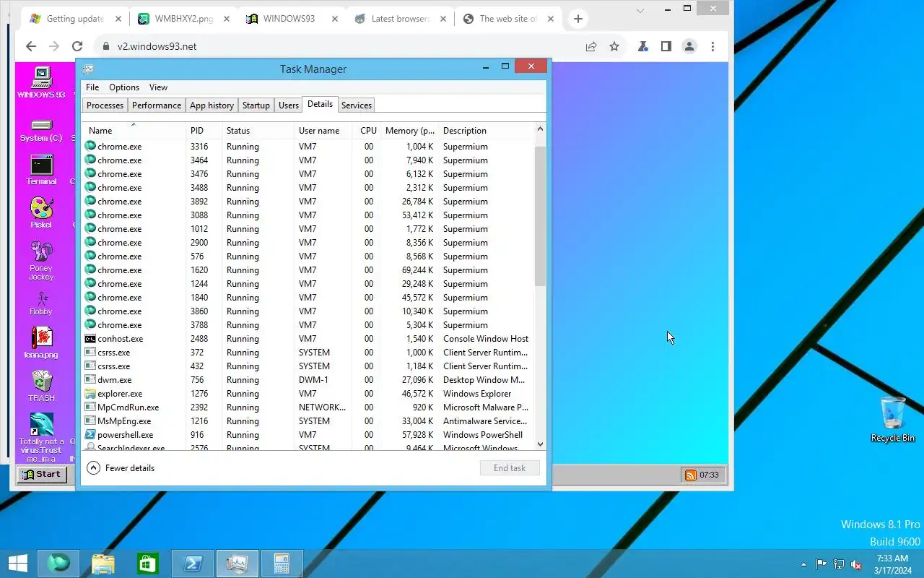The width and height of the screenshot is (924, 578).
Task: Switch to Services tab
Action: coord(357,105)
